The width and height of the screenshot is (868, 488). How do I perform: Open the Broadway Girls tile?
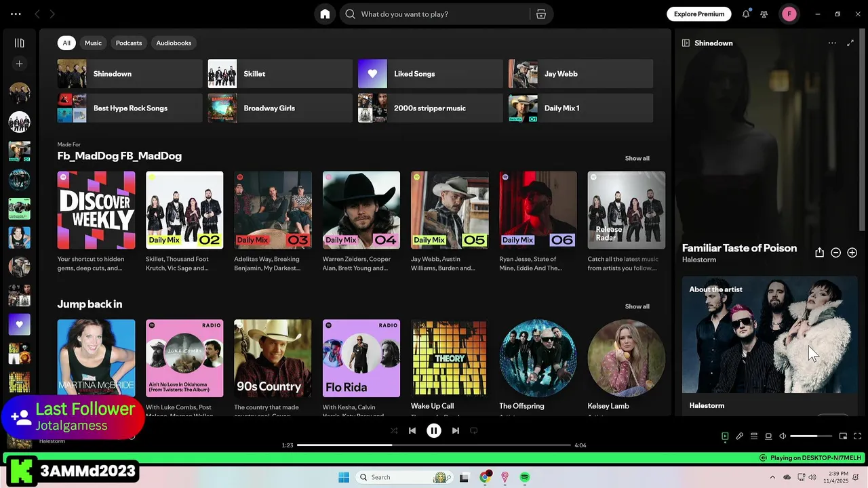pyautogui.click(x=280, y=108)
